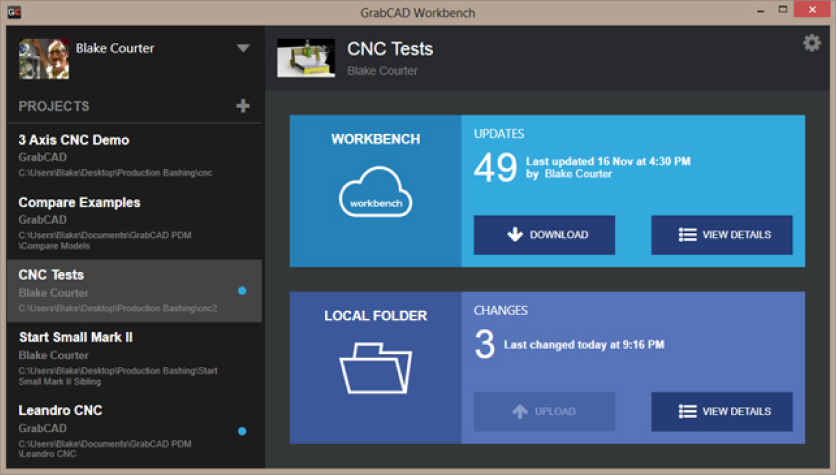
Task: Expand Blake Courter account dropdown arrow
Action: (243, 49)
